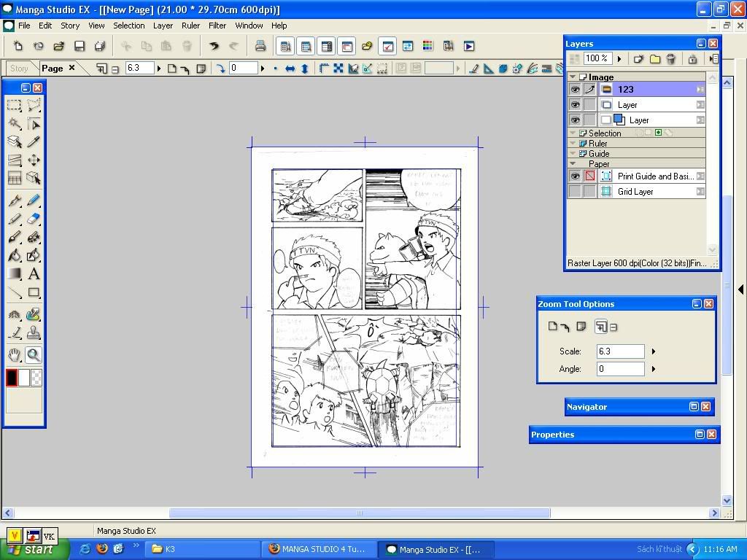Screen dimensions: 747x560
Task: Select the Line tool
Action: coord(15,292)
